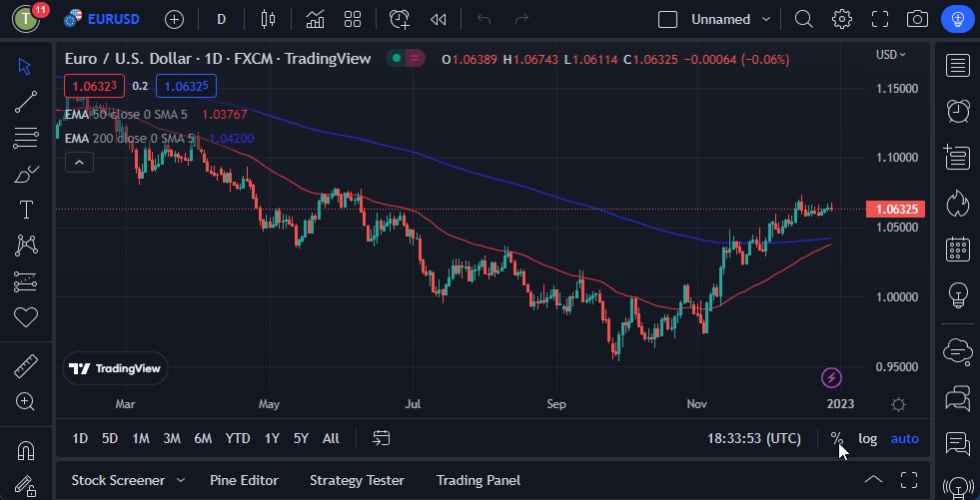Toggle percent scale mode
This screenshot has width=980, height=500.
[x=837, y=438]
